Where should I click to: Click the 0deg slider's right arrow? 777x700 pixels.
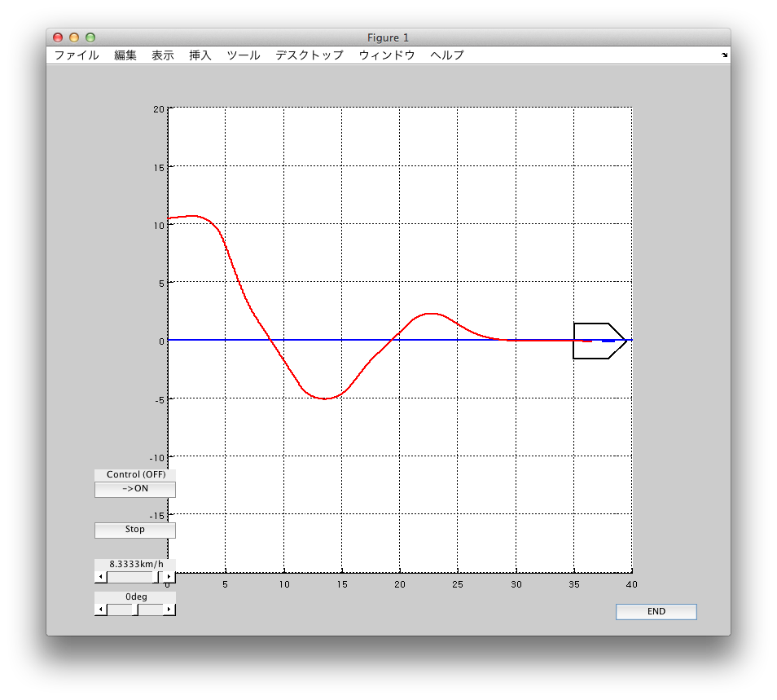pyautogui.click(x=169, y=610)
